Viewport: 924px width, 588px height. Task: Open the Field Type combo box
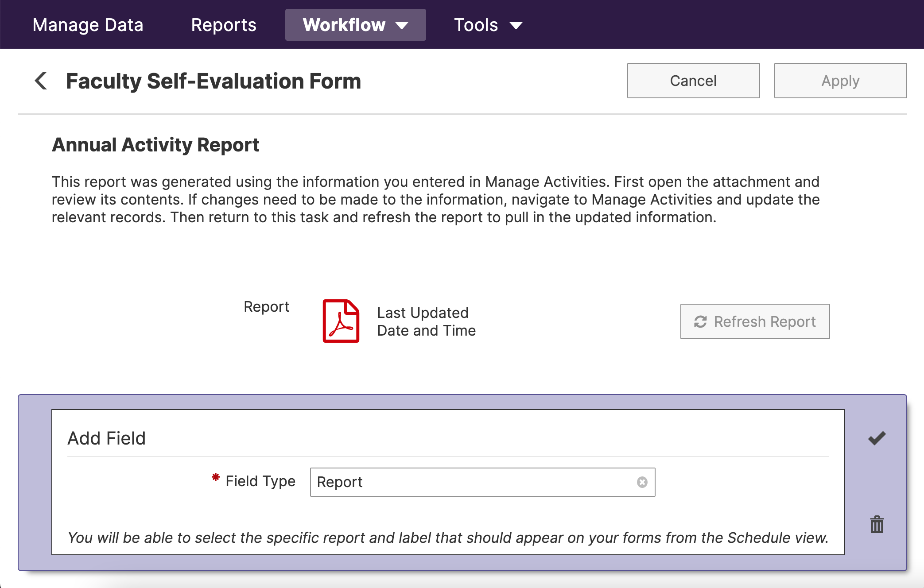(x=483, y=482)
